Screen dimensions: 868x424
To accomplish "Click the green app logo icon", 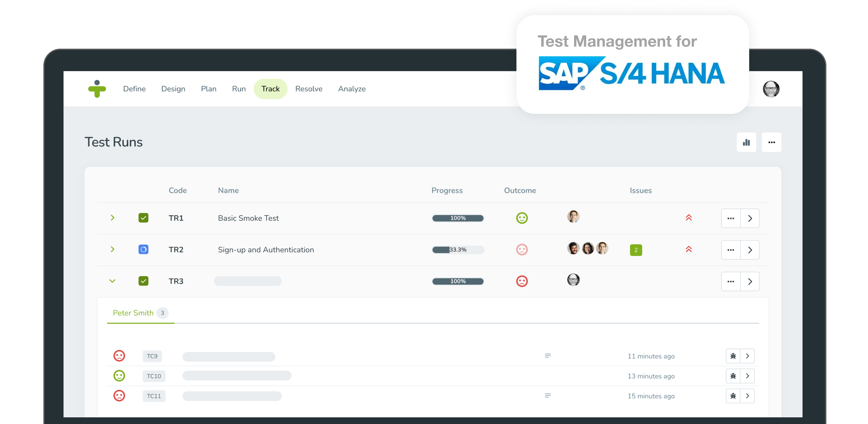I will (97, 89).
